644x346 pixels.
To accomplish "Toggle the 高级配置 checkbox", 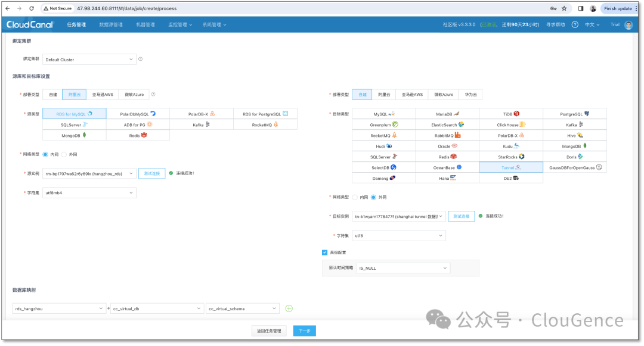I will [325, 253].
